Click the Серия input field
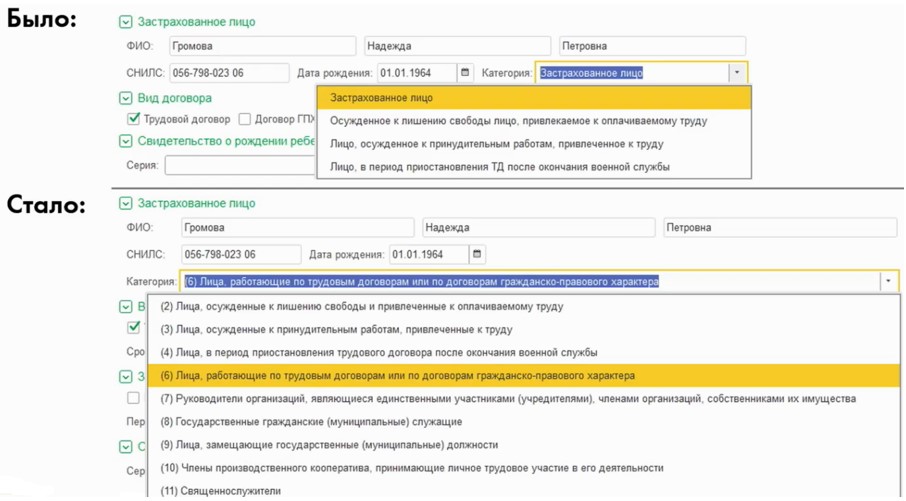Image resolution: width=906 pixels, height=501 pixels. tap(240, 165)
